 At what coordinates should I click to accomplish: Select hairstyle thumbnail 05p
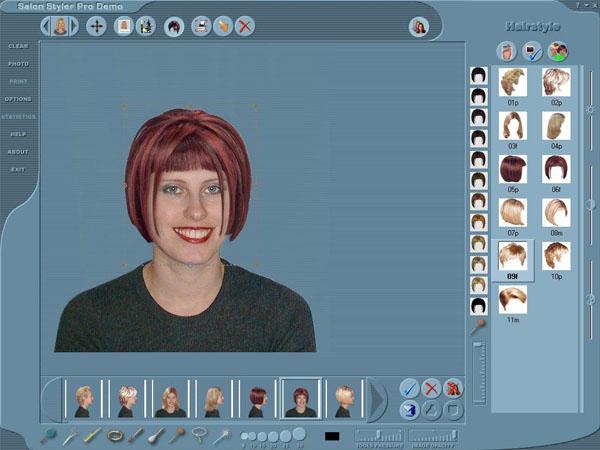[x=513, y=167]
